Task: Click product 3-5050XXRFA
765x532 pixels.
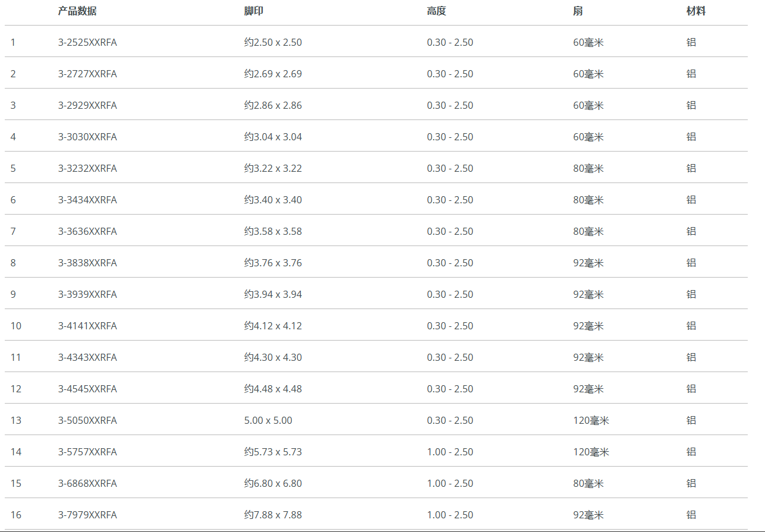Action: pyautogui.click(x=87, y=420)
